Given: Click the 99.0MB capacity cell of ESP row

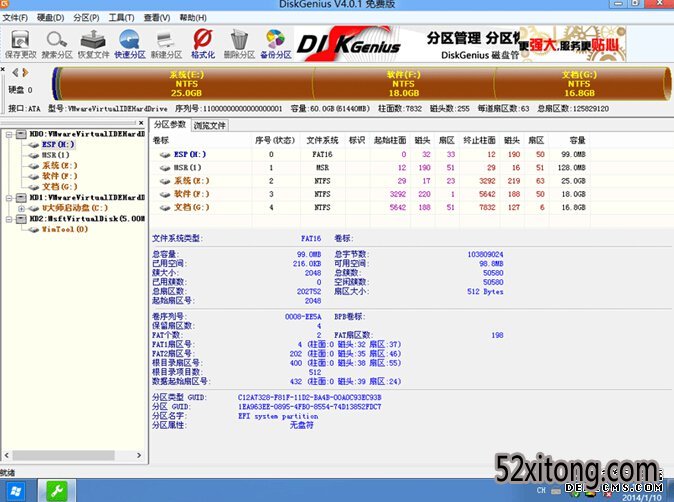Looking at the screenshot, I should click(573, 154).
